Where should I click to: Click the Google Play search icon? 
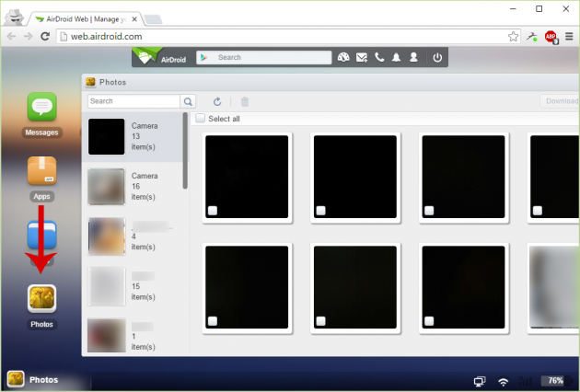coord(203,57)
